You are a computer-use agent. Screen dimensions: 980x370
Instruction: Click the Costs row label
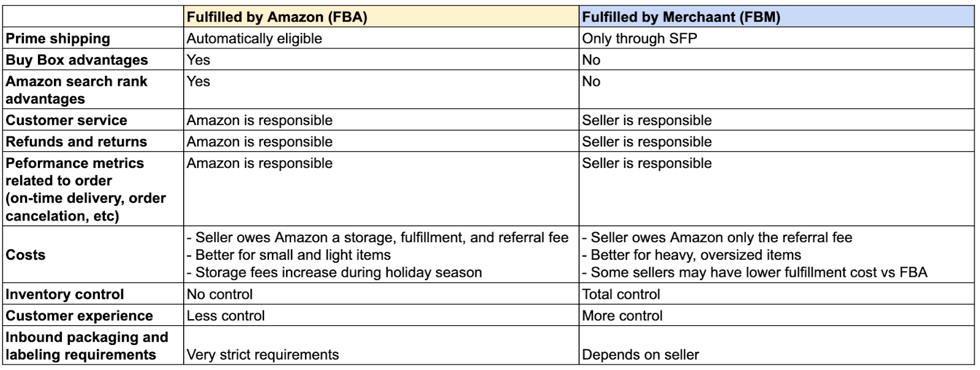click(26, 255)
